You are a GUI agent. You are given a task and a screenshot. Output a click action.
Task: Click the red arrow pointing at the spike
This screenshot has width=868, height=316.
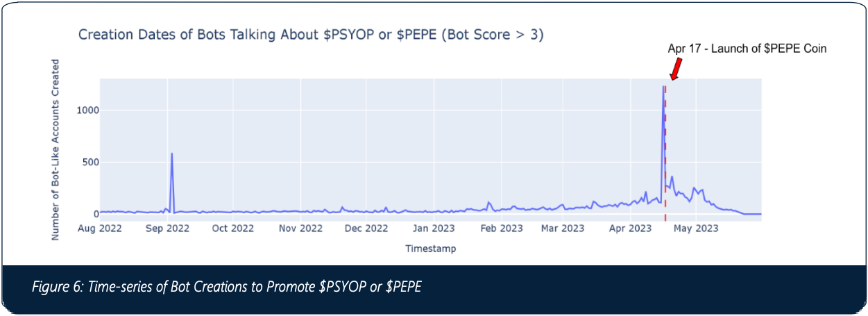(674, 69)
